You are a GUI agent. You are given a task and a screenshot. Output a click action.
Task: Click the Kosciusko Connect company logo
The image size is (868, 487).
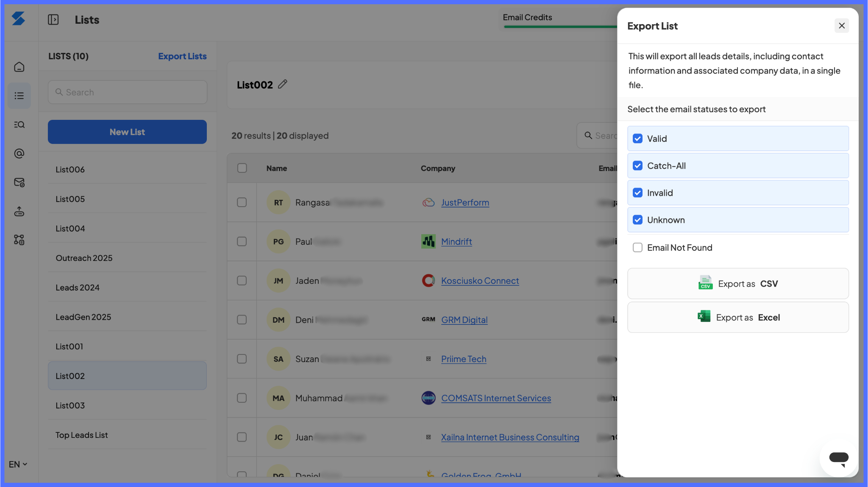[428, 280]
